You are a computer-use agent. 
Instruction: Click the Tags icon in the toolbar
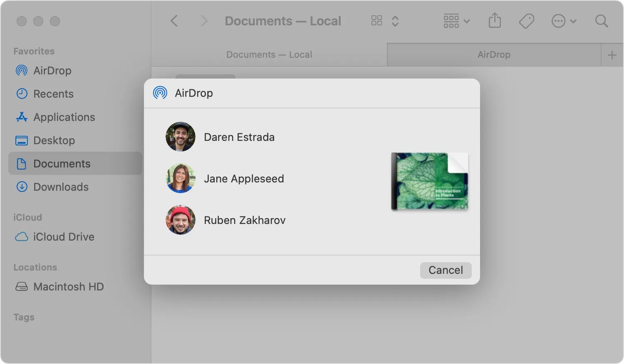[526, 20]
